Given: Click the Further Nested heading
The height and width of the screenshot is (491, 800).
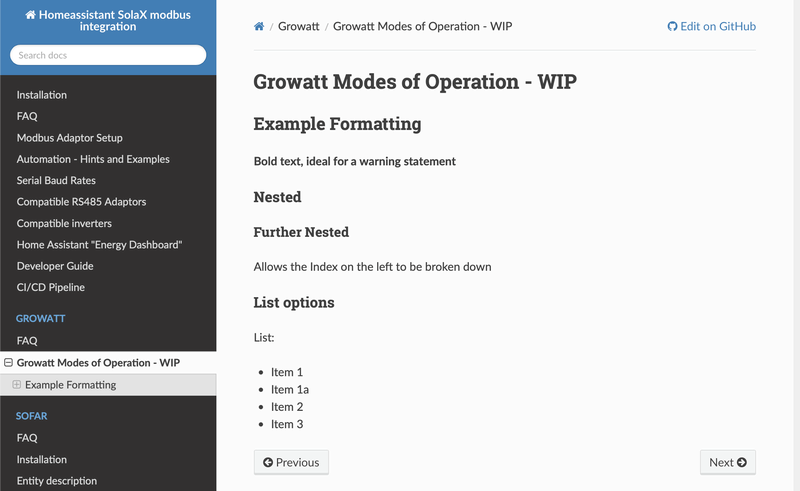Looking at the screenshot, I should tap(301, 232).
